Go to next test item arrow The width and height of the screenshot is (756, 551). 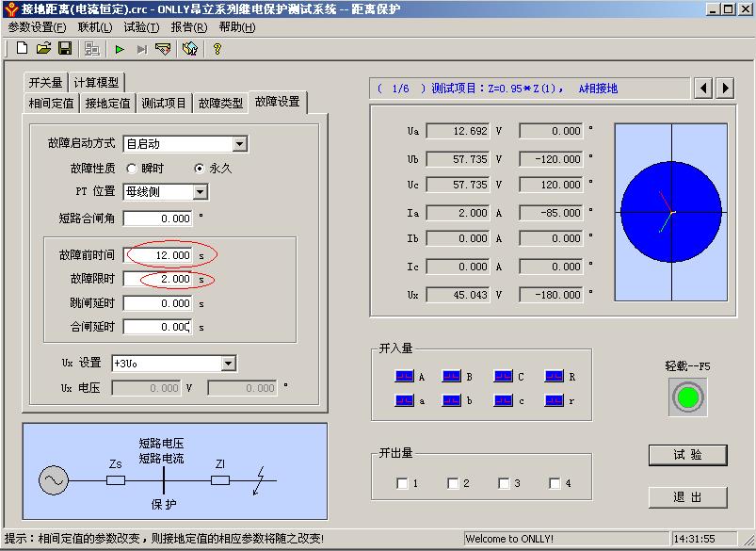coord(725,88)
